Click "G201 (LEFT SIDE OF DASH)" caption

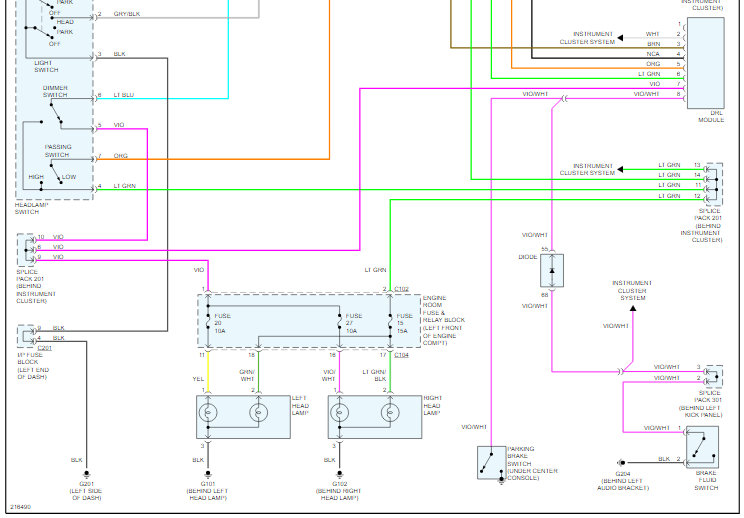click(86, 491)
